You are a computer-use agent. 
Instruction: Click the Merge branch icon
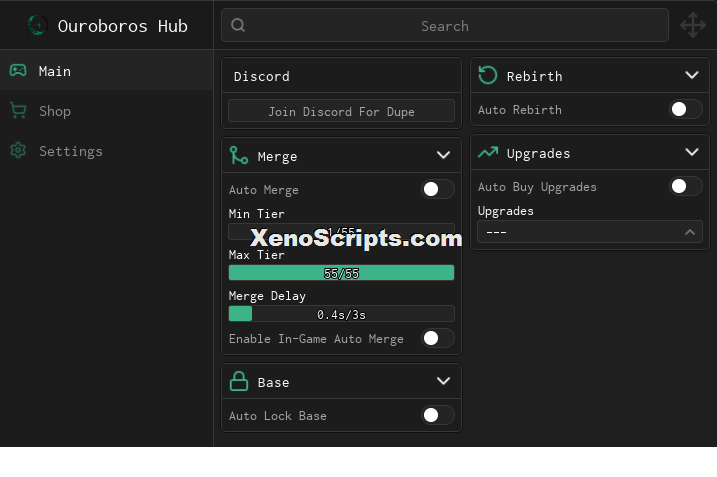point(239,155)
